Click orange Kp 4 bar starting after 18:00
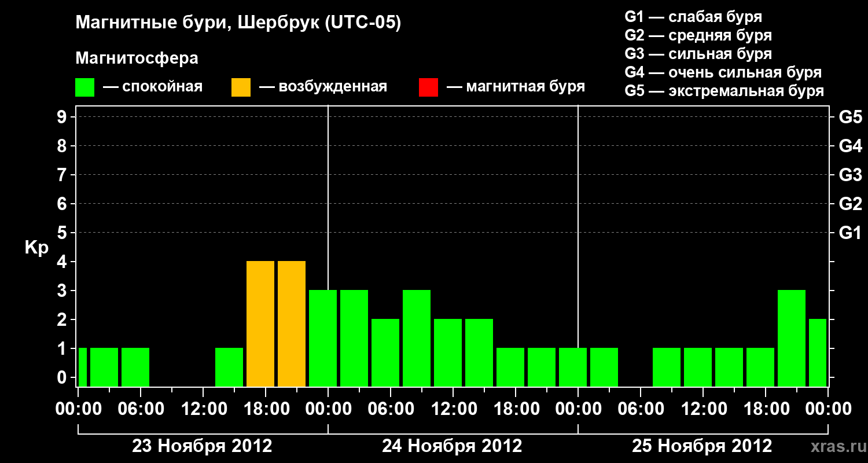This screenshot has width=868, height=463. point(292,324)
